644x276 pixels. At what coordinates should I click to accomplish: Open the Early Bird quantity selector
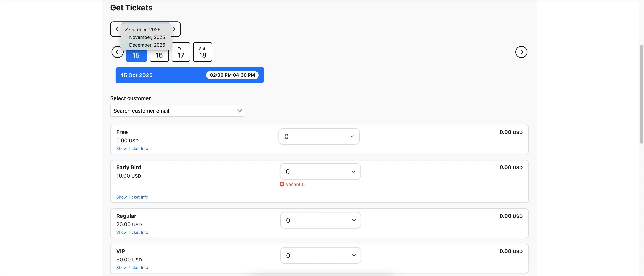(320, 172)
